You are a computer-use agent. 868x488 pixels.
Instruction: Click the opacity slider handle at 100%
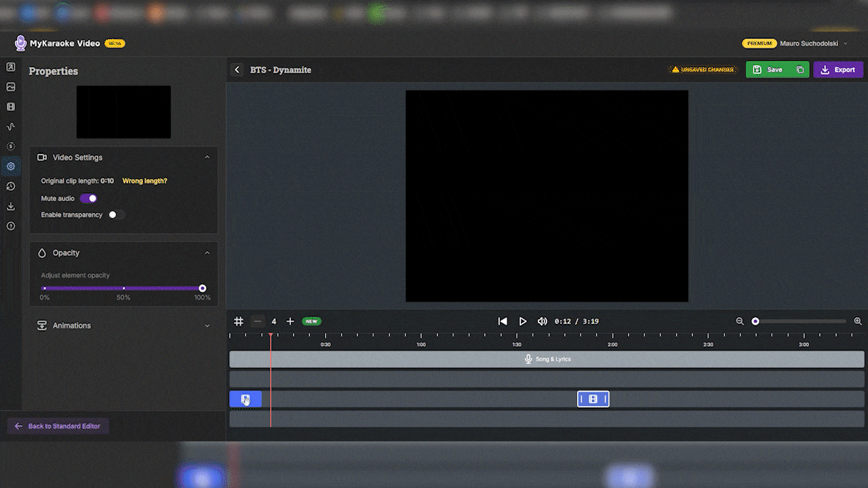pos(202,288)
